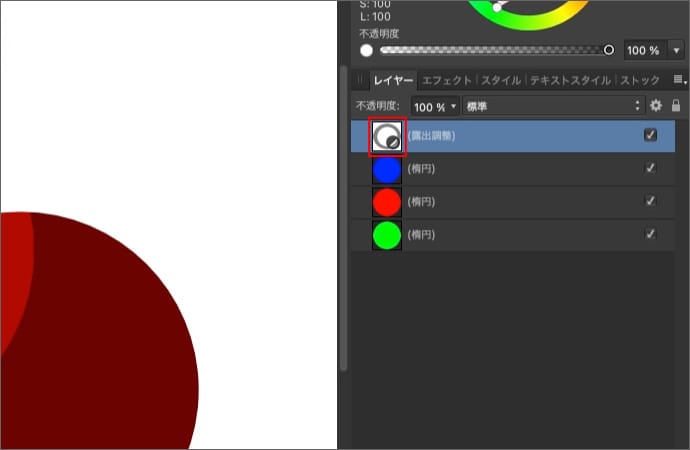Click the panel drag grip handle
690x450 pixels.
(361, 80)
